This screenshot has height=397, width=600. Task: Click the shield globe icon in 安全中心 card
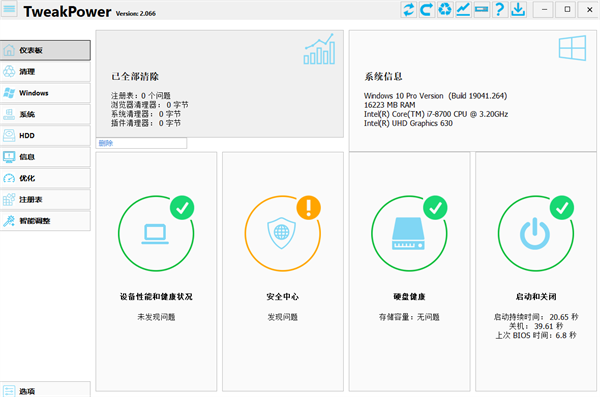tap(282, 233)
